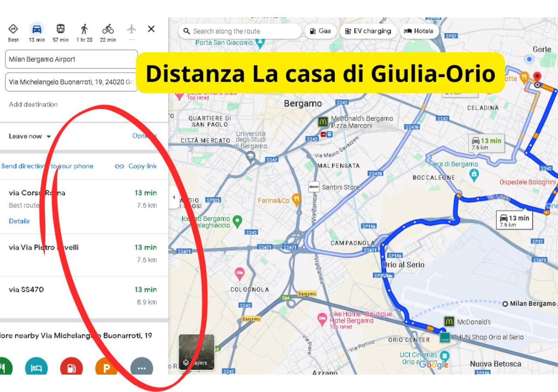This screenshot has height=392, width=558.
Task: Click the parking nearby icon
Action: (x=106, y=367)
